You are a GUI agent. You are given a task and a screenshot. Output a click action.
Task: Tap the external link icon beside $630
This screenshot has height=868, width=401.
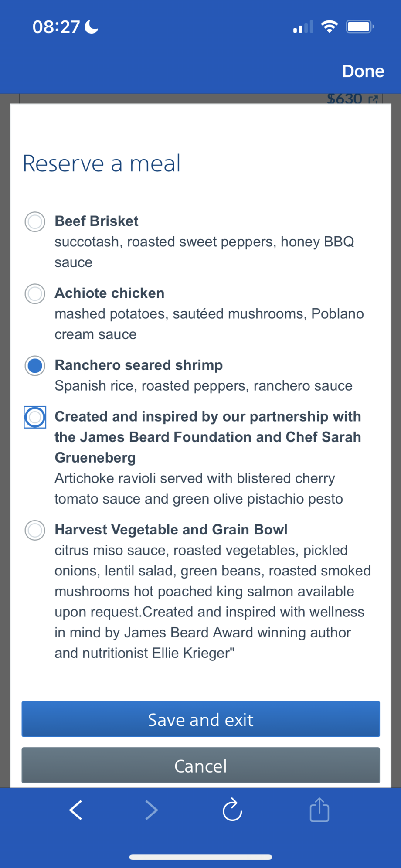pos(373,99)
